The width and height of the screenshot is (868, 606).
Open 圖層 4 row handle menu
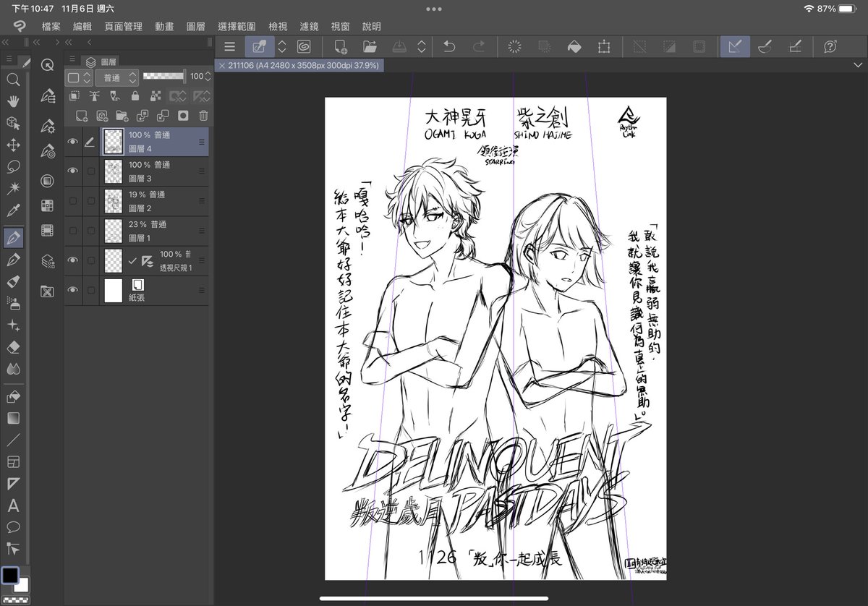[x=202, y=142]
